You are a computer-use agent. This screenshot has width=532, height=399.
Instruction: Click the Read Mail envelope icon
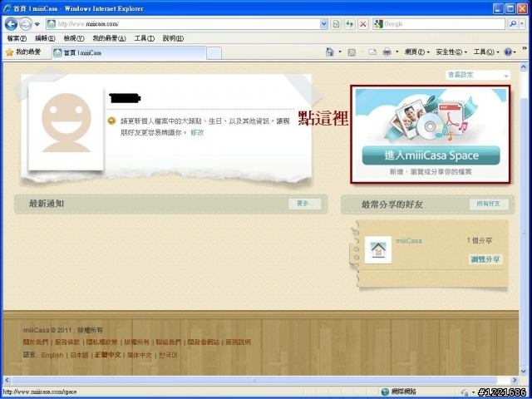pos(372,52)
